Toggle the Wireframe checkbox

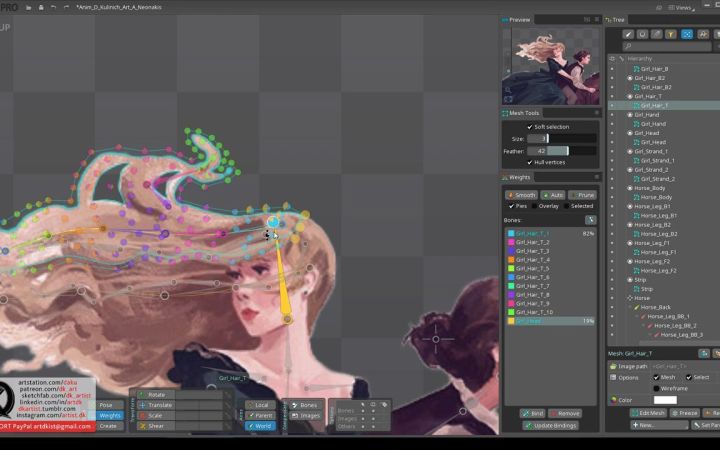(656, 388)
